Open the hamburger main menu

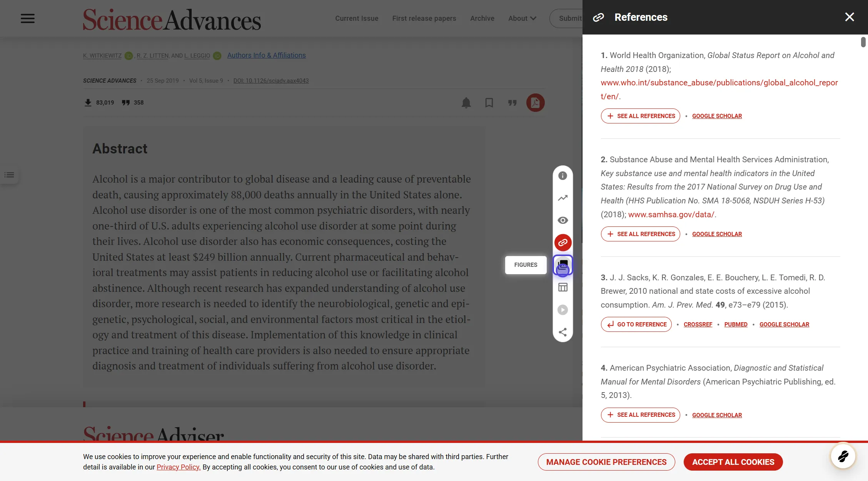coord(28,18)
